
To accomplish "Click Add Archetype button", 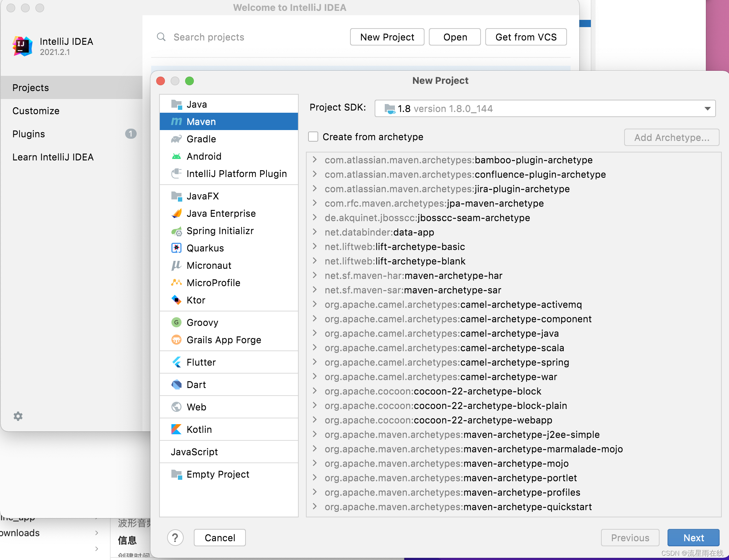I will click(672, 138).
